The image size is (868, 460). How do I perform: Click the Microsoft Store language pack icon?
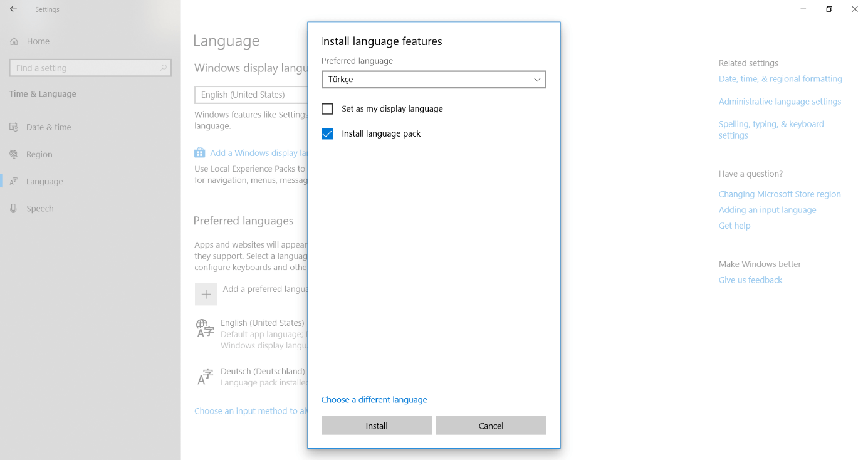tap(200, 153)
